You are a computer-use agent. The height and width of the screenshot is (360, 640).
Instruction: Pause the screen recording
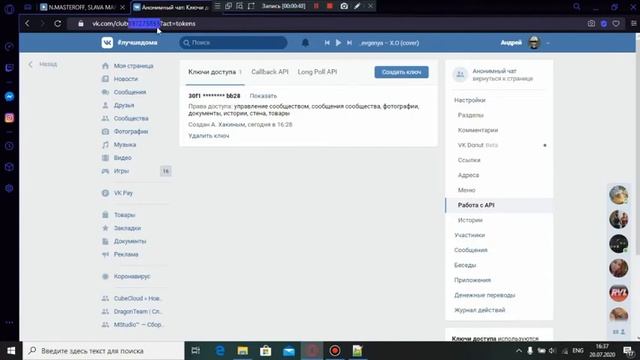click(x=316, y=6)
